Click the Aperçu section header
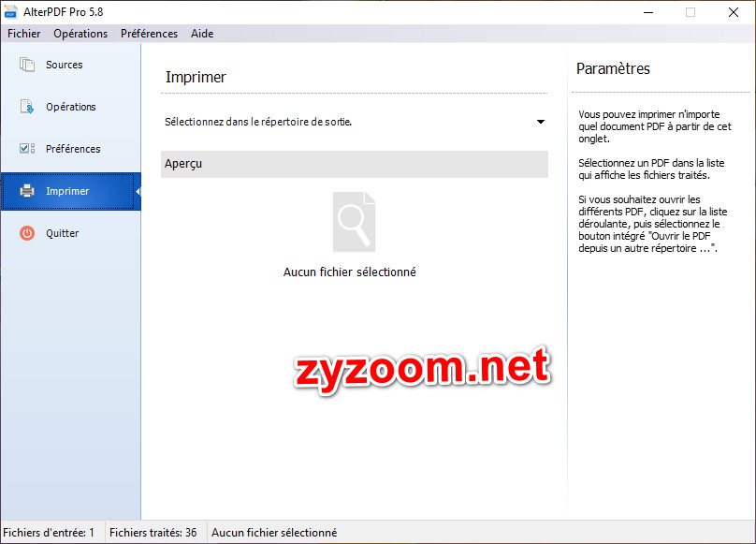The height and width of the screenshot is (544, 756). coord(355,164)
